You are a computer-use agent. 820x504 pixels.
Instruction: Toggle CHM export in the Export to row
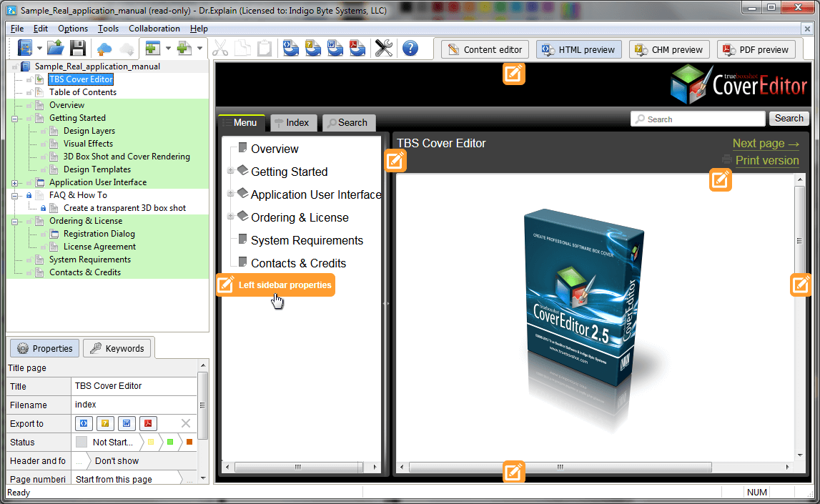pyautogui.click(x=104, y=424)
